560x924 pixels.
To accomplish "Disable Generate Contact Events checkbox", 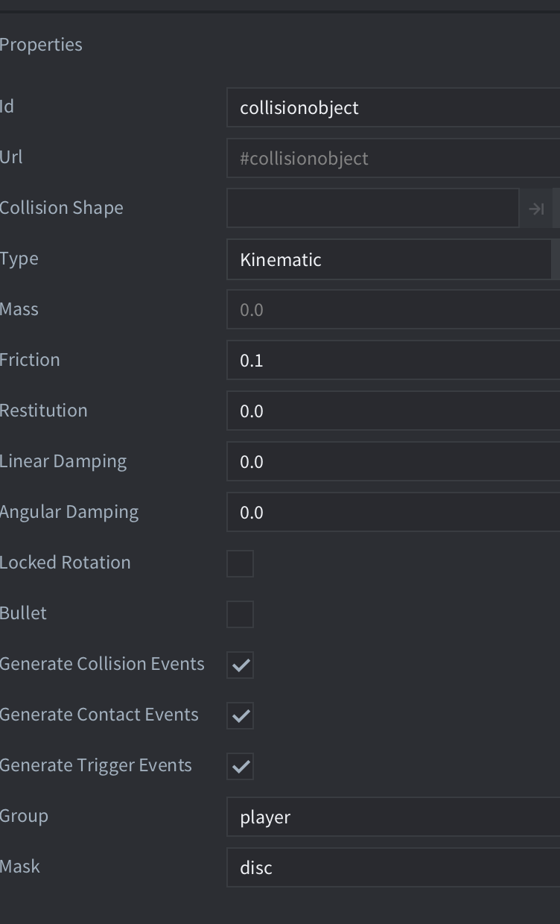I will point(241,715).
